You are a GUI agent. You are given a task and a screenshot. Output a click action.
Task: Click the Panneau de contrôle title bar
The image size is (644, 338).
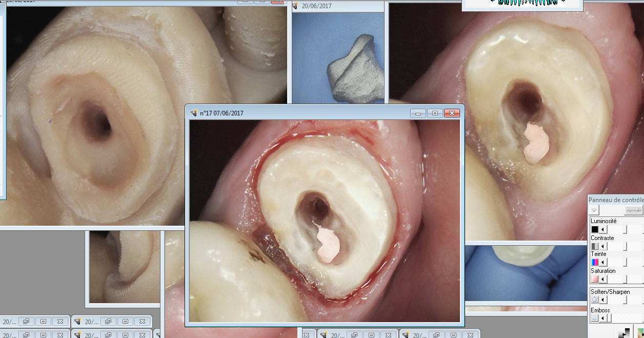tap(616, 200)
